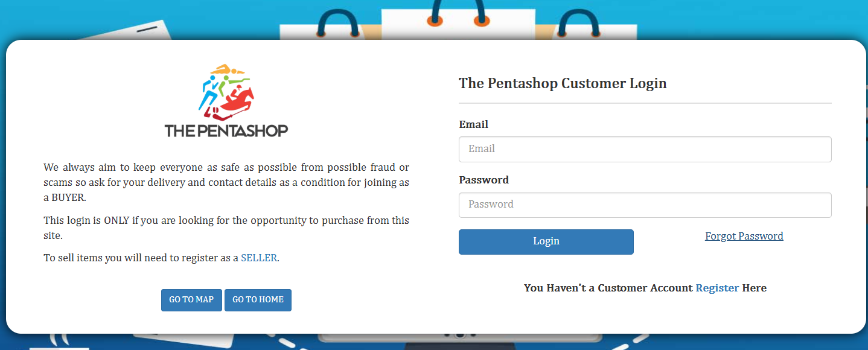The width and height of the screenshot is (868, 350).
Task: Click the Email field label
Action: pos(473,124)
